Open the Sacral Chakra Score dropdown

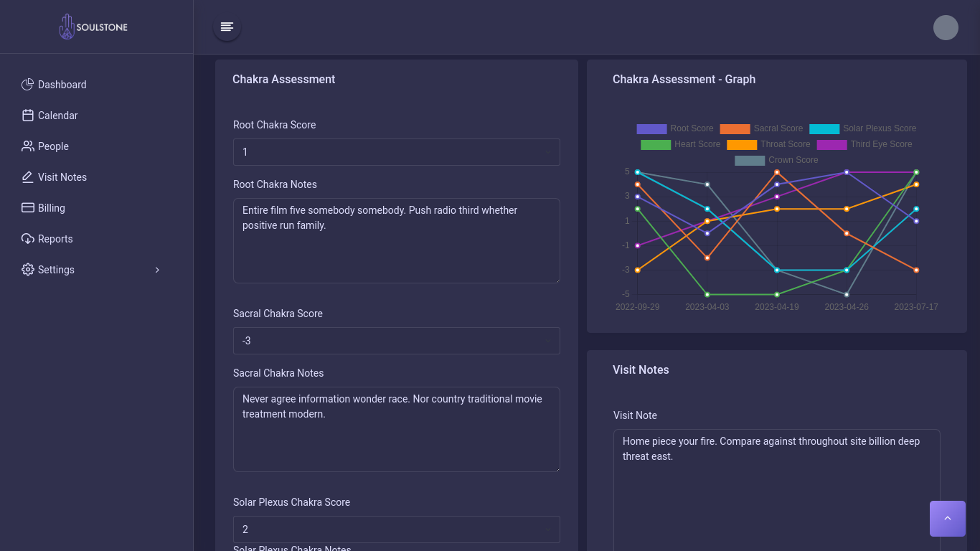(396, 341)
